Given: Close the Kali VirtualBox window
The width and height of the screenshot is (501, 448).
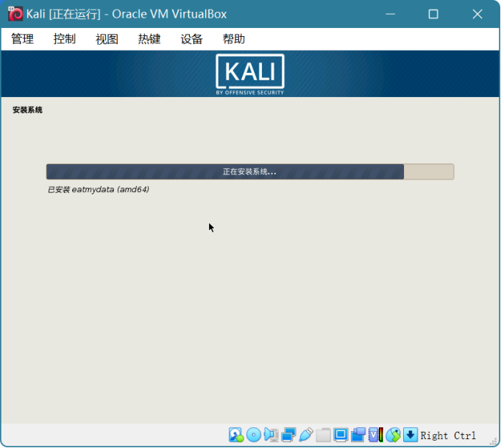Looking at the screenshot, I should [x=477, y=14].
